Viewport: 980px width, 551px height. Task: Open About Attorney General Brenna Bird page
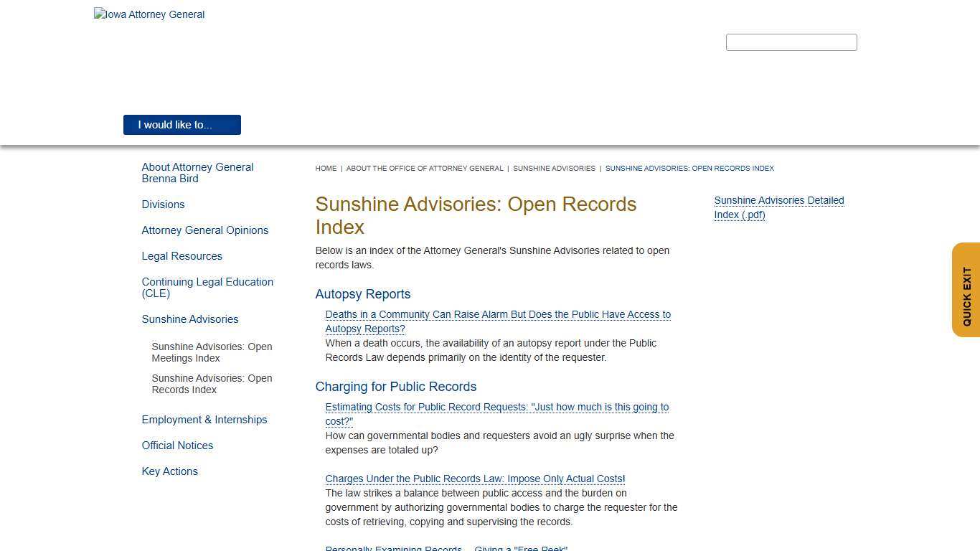click(x=197, y=172)
